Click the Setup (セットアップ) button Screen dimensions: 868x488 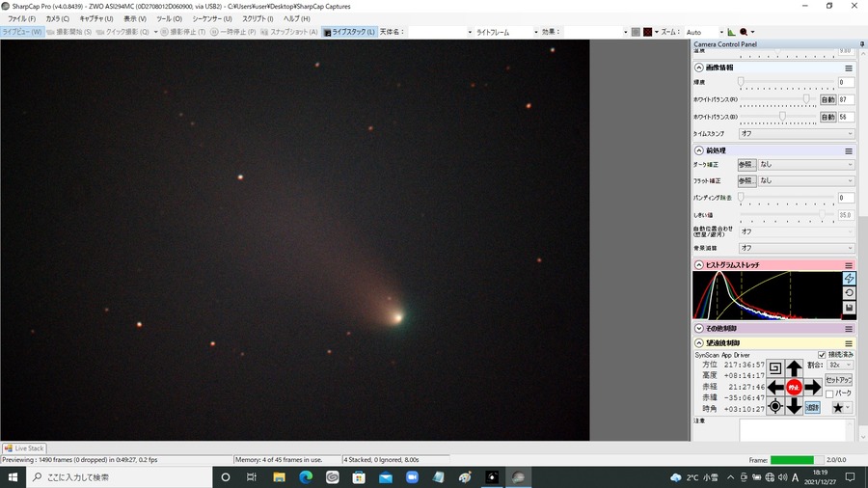point(838,380)
